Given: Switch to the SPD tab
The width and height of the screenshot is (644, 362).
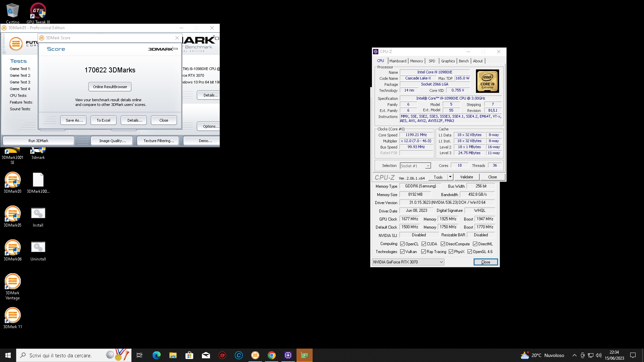Looking at the screenshot, I should (432, 61).
